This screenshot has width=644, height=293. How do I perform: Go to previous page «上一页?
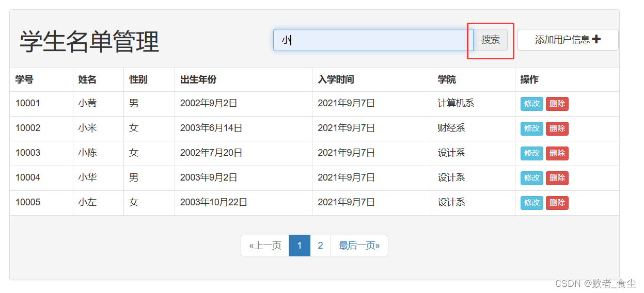(x=265, y=246)
